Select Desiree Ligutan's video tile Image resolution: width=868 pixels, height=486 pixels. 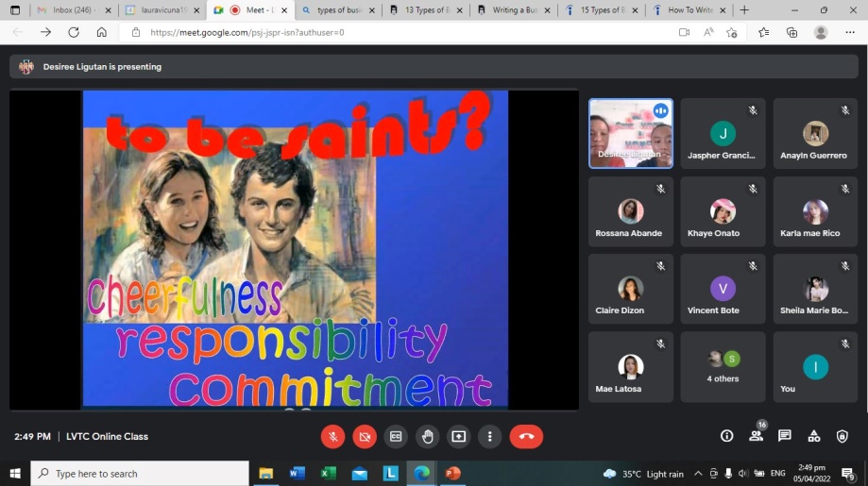(631, 133)
